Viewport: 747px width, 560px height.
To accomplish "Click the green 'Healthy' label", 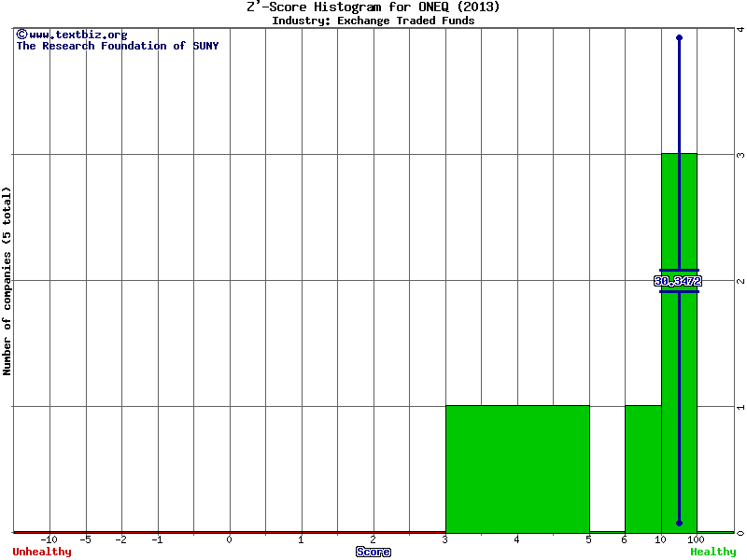I will click(712, 552).
